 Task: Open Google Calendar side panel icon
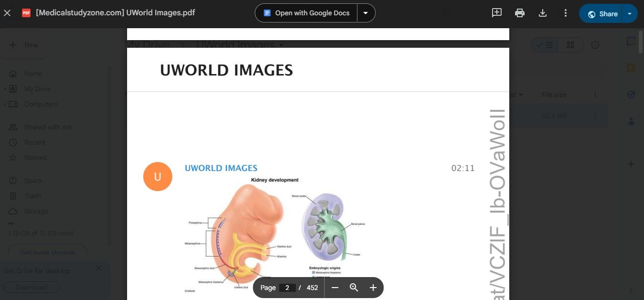point(631,41)
